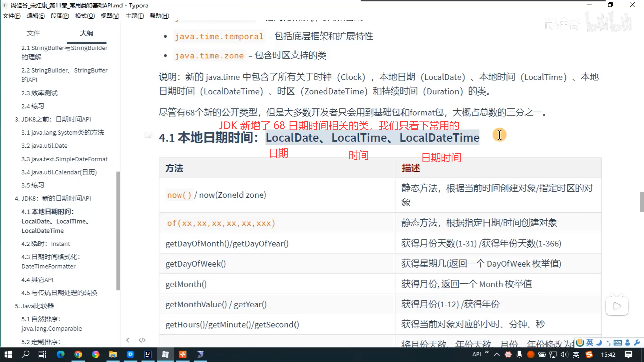Open File Explorer from taskbar
Screen dimensions: 644x362
point(113,354)
